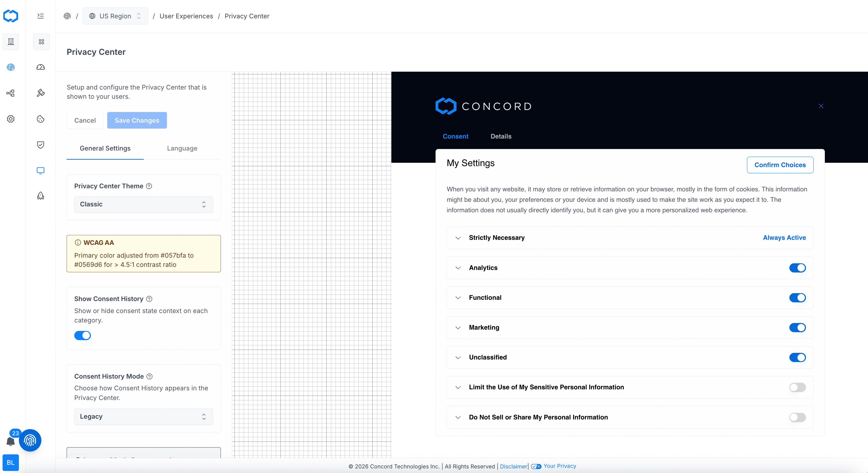This screenshot has width=868, height=473.
Task: Expand the Strictly Necessary category
Action: click(x=458, y=238)
